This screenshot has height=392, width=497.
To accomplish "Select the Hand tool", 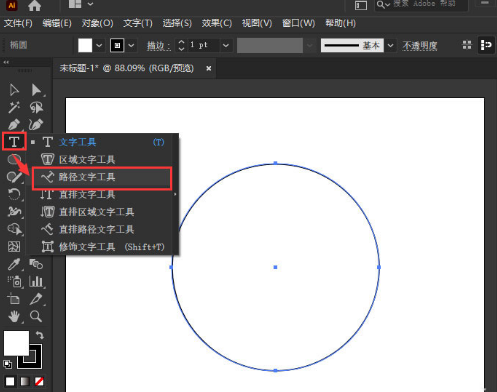I will pyautogui.click(x=14, y=316).
